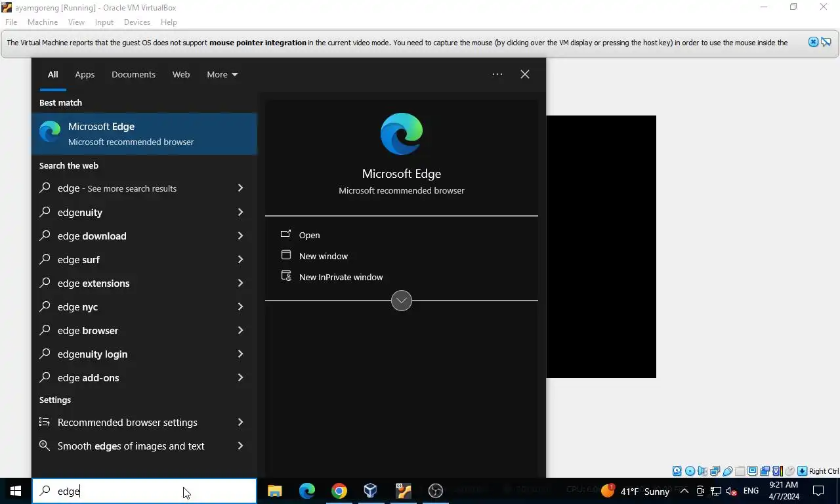Click the large Edge logo in preview pane
Viewport: 840px width, 504px height.
(402, 134)
